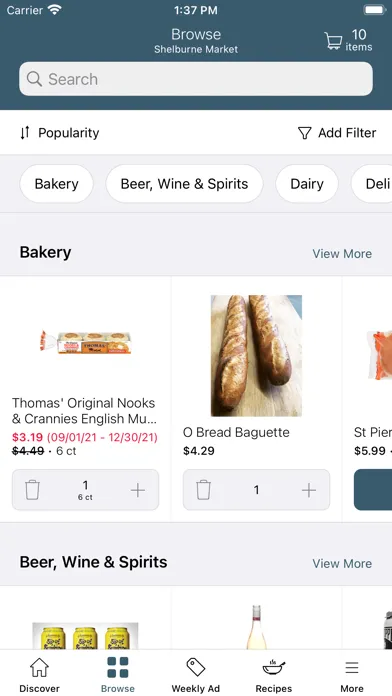Open the shopping cart with 10 items
Viewport: 392px width, 696px height.
(348, 40)
